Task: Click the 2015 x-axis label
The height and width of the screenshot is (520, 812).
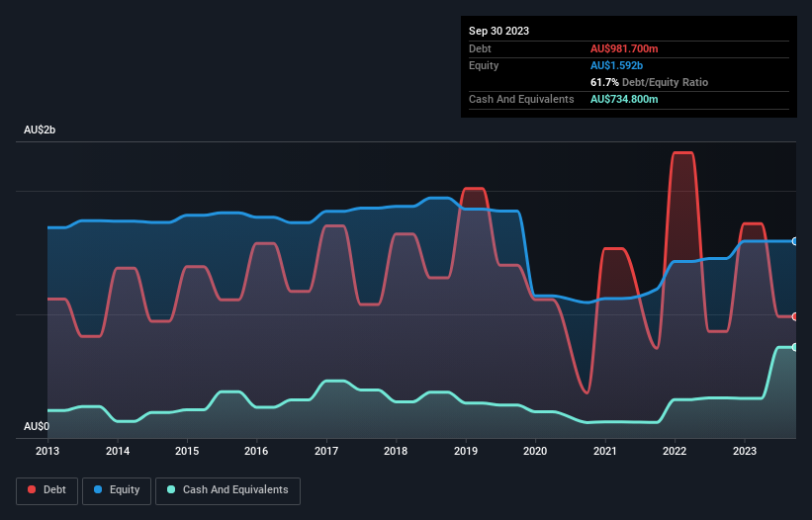Action: [x=187, y=451]
